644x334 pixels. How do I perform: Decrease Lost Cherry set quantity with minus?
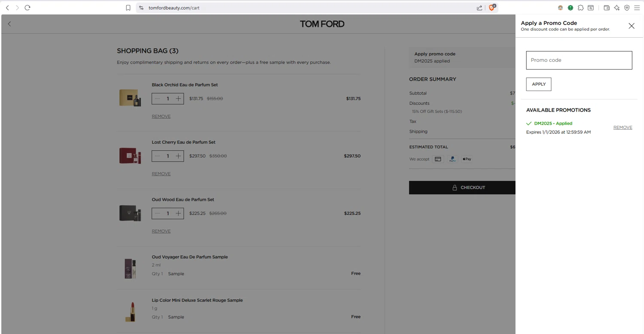[x=157, y=156]
